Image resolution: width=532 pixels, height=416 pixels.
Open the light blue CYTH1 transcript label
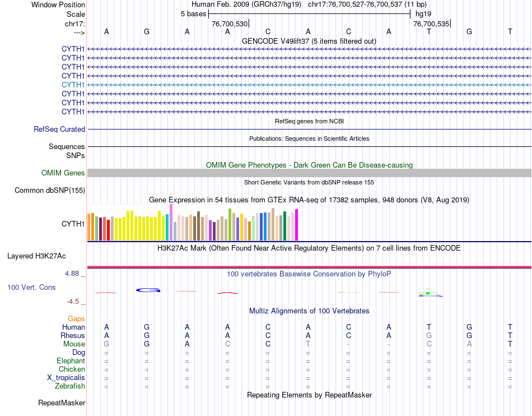tap(73, 85)
